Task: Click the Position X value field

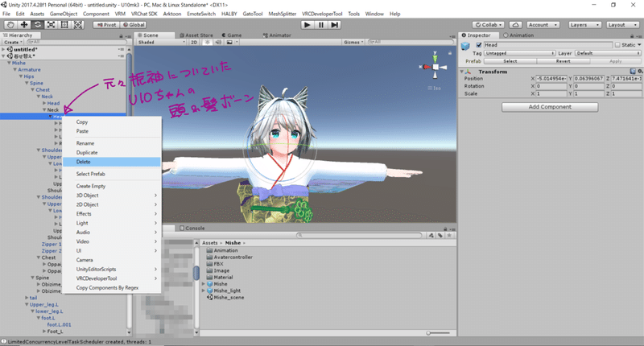Action: point(551,78)
